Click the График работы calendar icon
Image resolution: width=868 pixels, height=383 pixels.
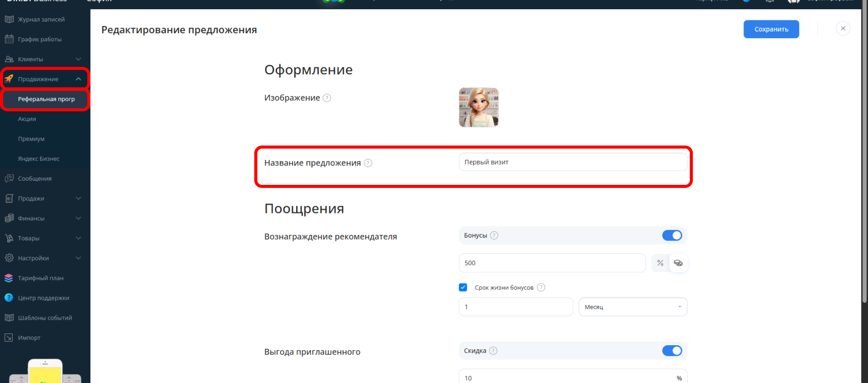click(x=9, y=39)
